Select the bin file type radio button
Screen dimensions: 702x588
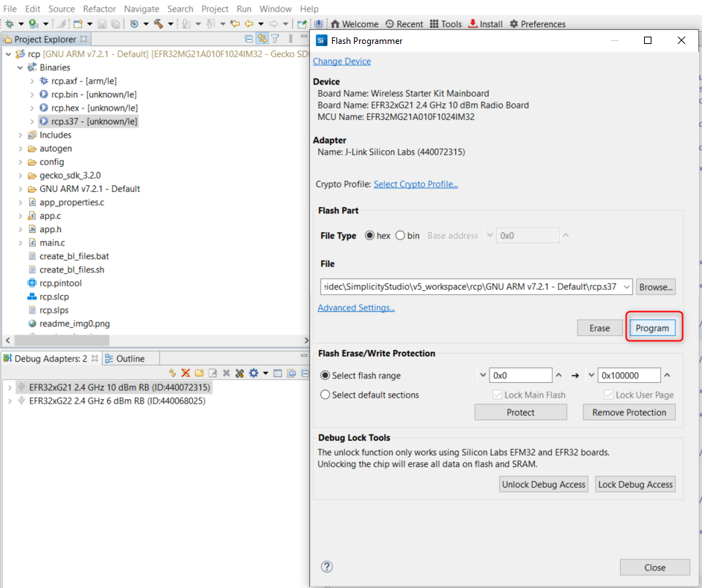[400, 236]
